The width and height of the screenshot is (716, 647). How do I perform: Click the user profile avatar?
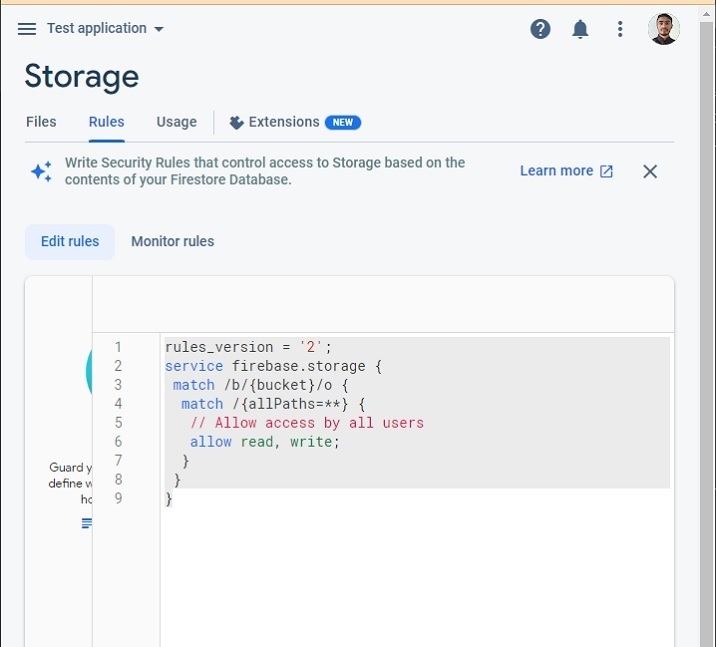coord(663,29)
